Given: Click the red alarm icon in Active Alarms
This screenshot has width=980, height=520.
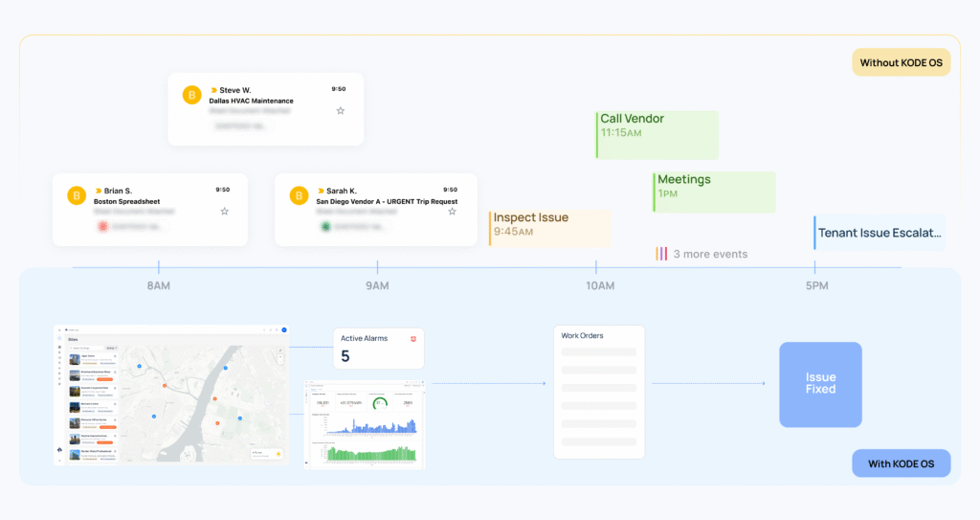Looking at the screenshot, I should (x=413, y=339).
